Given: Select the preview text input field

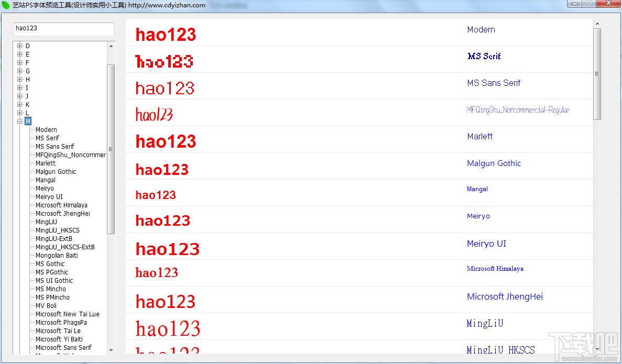Looking at the screenshot, I should pos(63,29).
